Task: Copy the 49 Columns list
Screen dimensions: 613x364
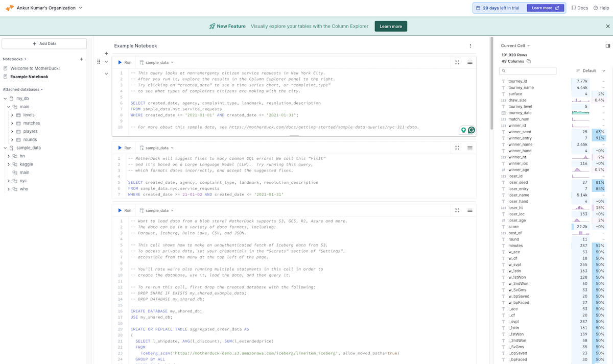Action: 529,61
